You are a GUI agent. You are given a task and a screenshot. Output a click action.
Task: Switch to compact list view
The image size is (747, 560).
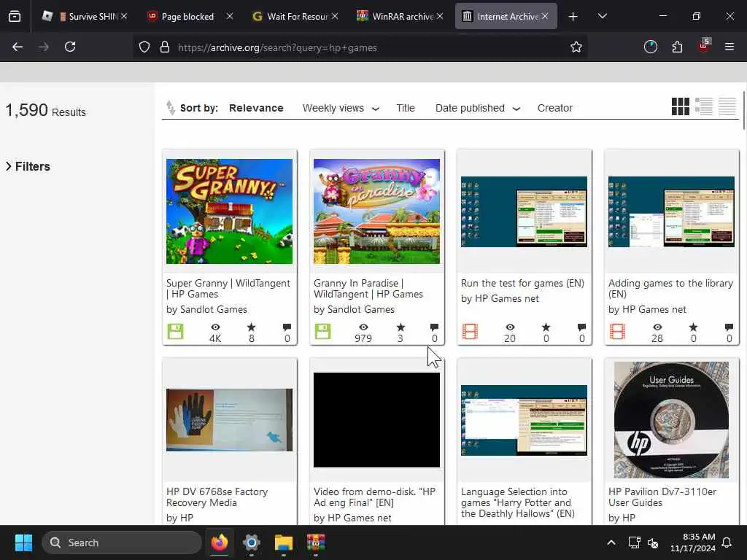(727, 106)
